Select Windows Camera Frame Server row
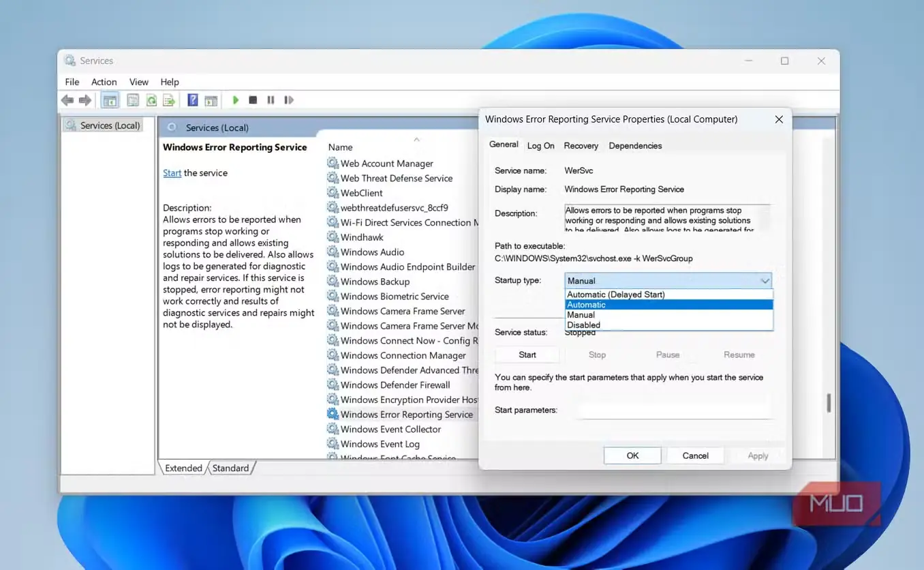Screen dimensions: 924x570 click(402, 311)
